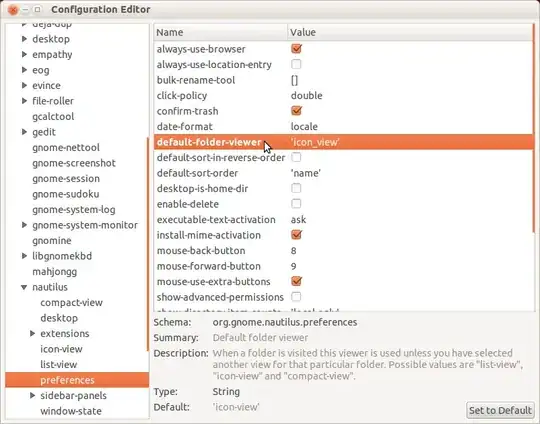Select the icon-view tree item
Viewport: 540px width, 424px height.
click(61, 349)
